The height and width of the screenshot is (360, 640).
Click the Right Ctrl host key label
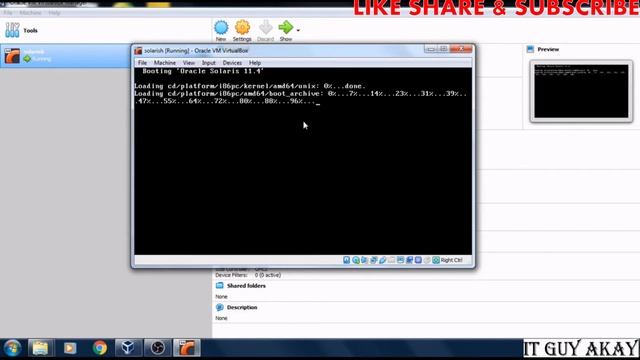(451, 260)
